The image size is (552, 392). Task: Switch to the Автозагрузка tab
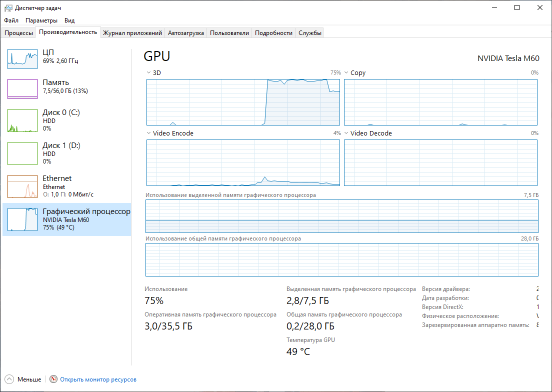point(185,33)
